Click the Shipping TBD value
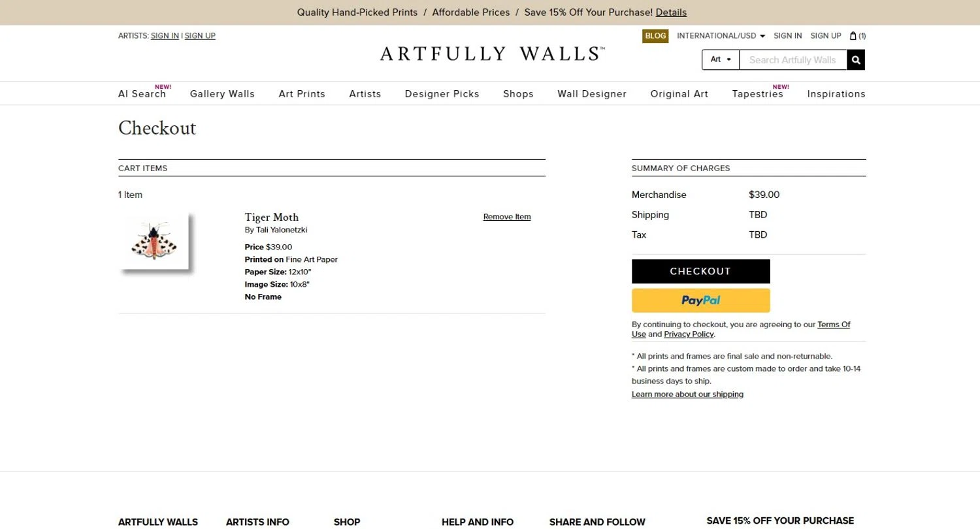This screenshot has width=980, height=529. click(758, 215)
